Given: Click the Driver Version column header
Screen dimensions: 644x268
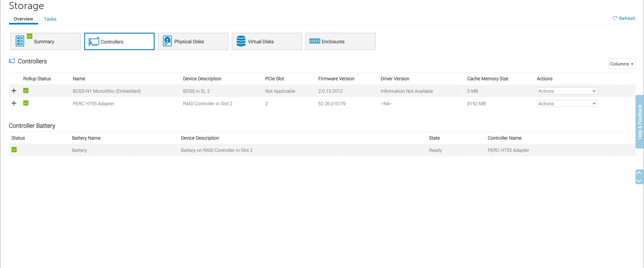Looking at the screenshot, I should [x=395, y=79].
